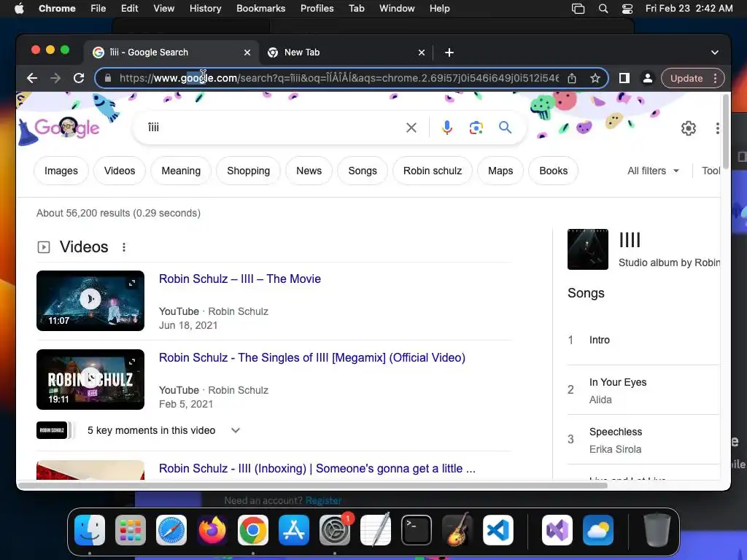The height and width of the screenshot is (560, 747).
Task: Open Terminal from the dock
Action: coord(417,530)
